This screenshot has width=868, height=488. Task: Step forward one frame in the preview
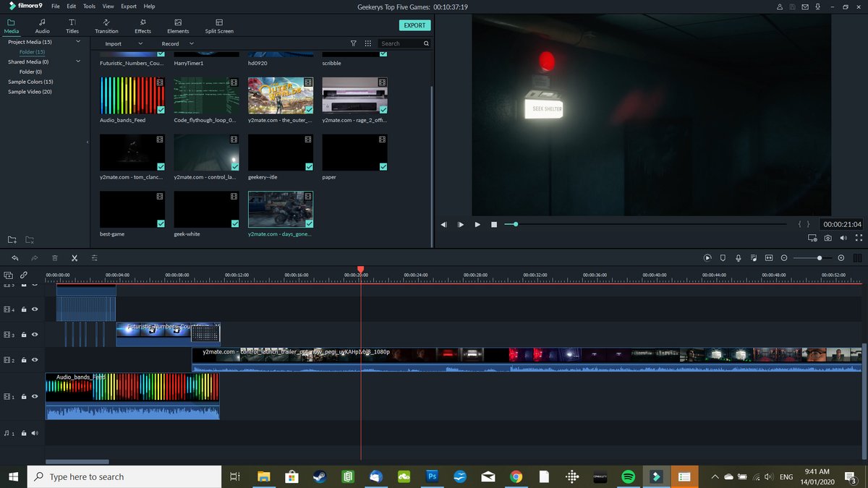coord(461,225)
